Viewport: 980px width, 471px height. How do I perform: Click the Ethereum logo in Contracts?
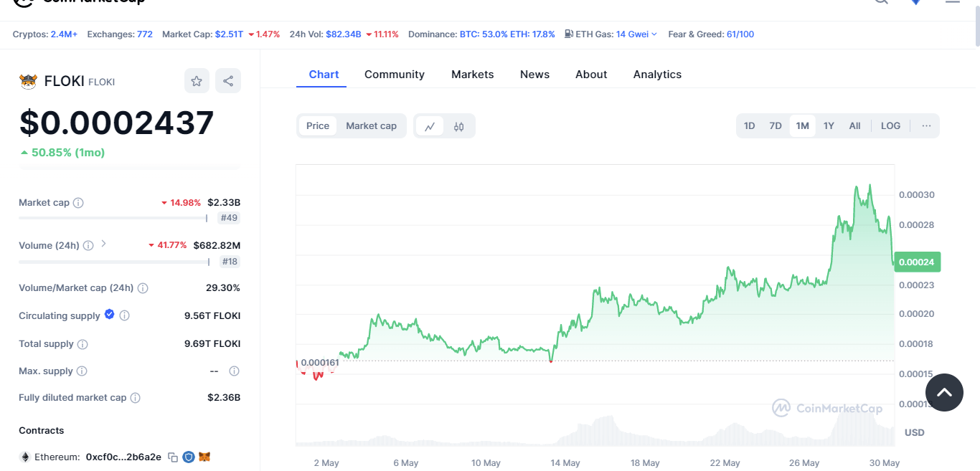point(24,457)
